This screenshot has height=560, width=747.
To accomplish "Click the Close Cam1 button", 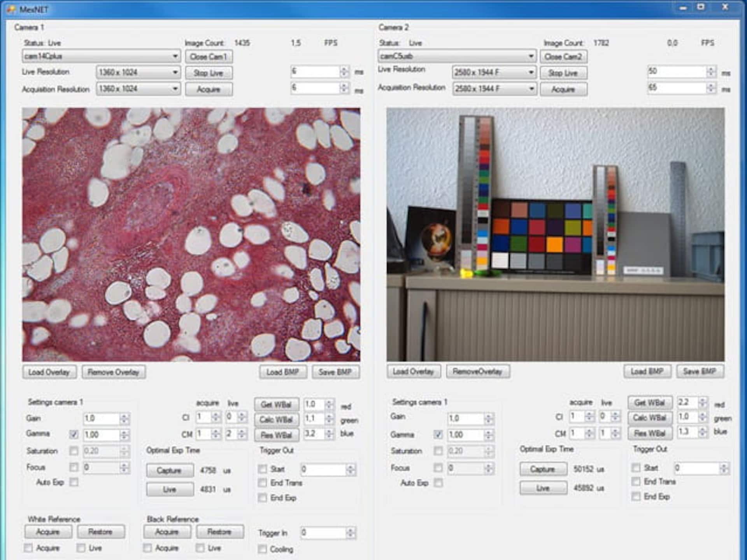I will click(209, 57).
